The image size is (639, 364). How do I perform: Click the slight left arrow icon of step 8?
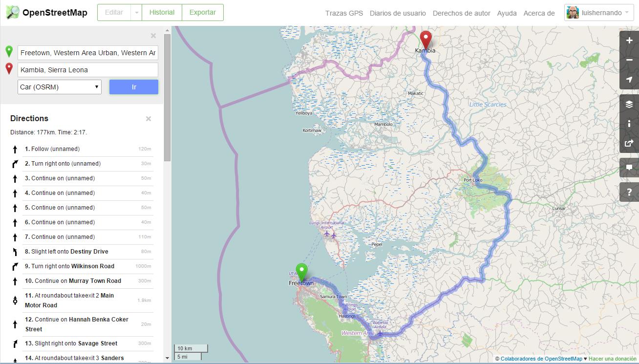(15, 252)
